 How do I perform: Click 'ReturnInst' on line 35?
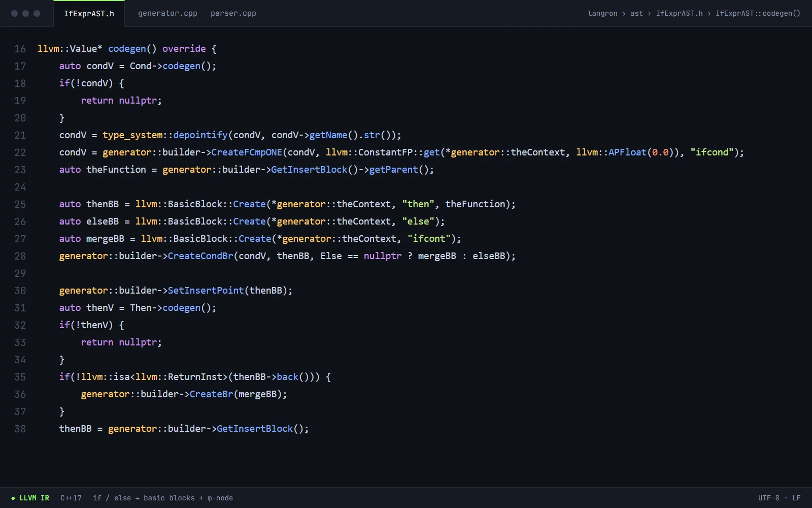(195, 377)
